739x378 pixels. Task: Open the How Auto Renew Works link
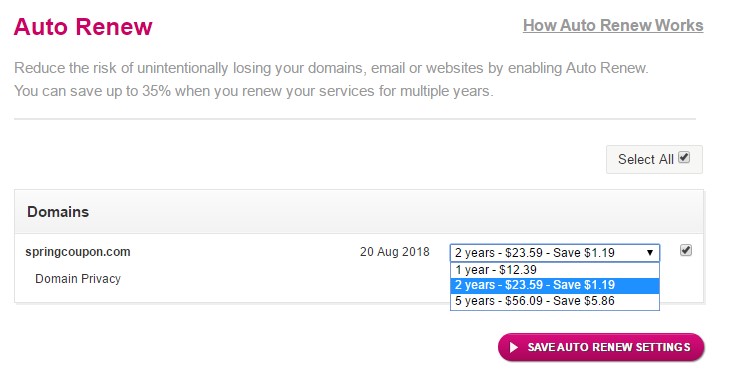pyautogui.click(x=613, y=25)
